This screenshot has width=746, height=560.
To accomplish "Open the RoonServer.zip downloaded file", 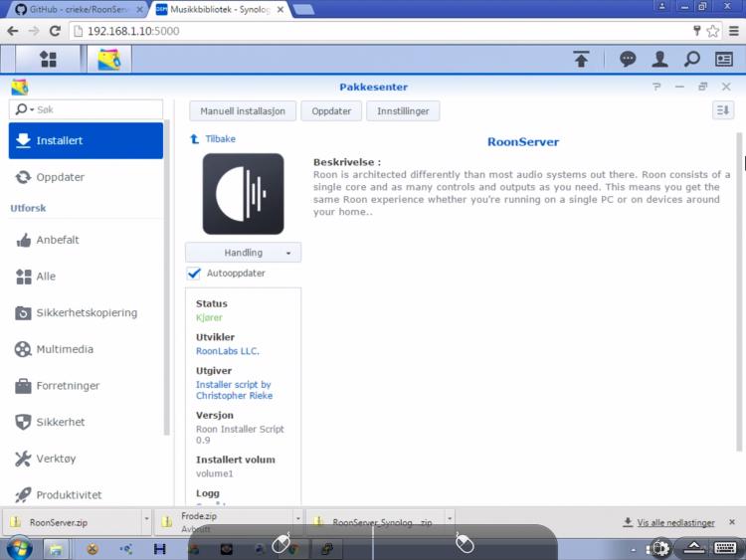I will 72,522.
